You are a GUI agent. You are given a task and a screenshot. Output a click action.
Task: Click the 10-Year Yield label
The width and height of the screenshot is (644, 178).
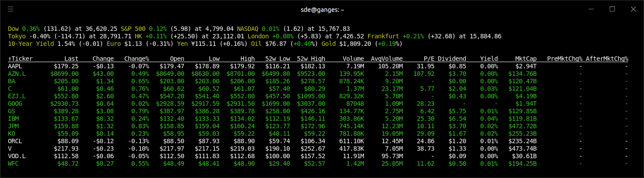[x=31, y=44]
